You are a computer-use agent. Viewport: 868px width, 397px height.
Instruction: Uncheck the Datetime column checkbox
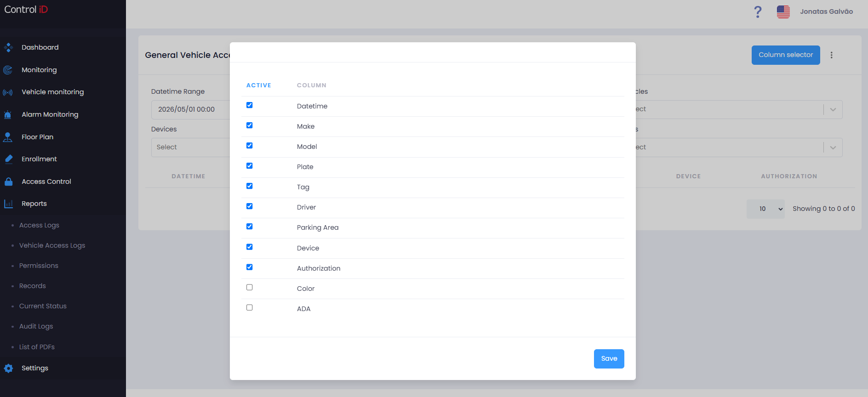pos(250,105)
